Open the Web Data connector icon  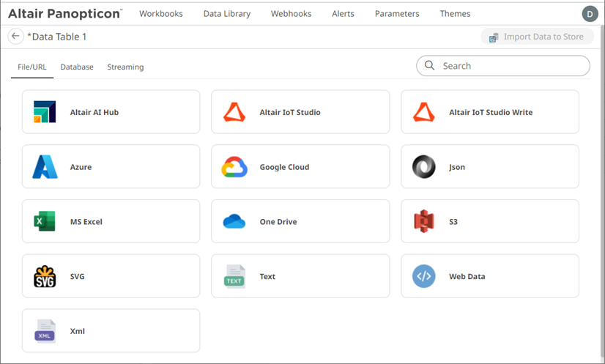[x=424, y=276]
